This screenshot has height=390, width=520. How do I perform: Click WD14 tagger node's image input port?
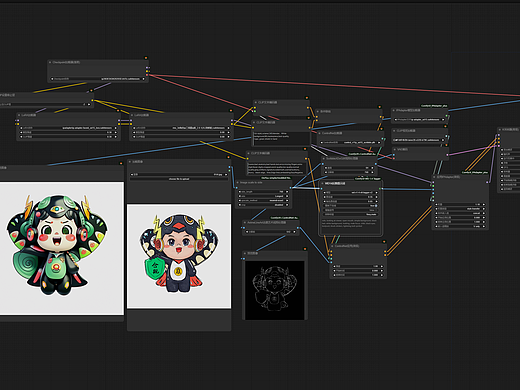[322, 188]
